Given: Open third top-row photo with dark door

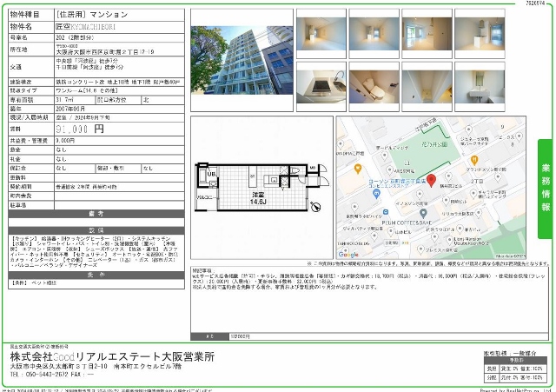Looking at the screenshot, I should tap(427, 34).
